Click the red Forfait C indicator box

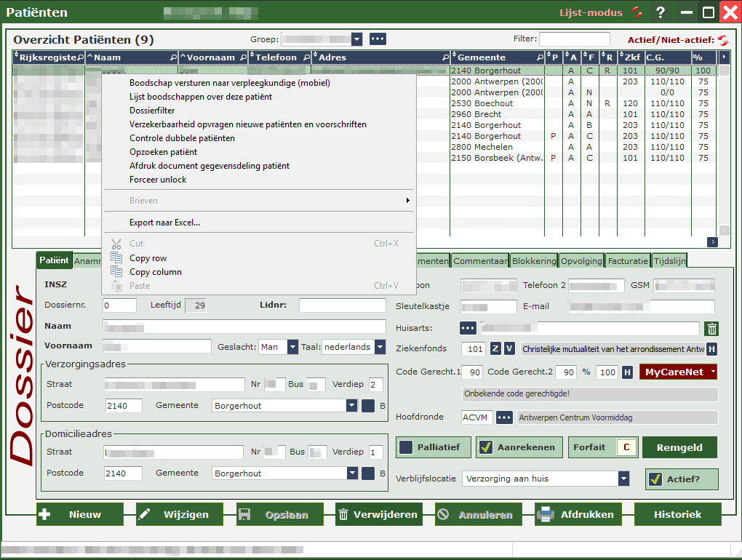point(626,447)
